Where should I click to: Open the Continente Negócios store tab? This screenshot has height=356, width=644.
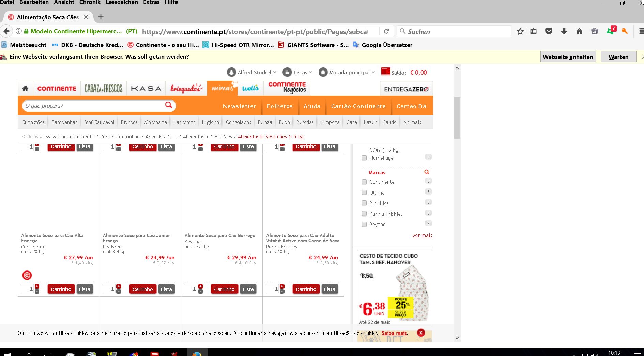point(287,88)
